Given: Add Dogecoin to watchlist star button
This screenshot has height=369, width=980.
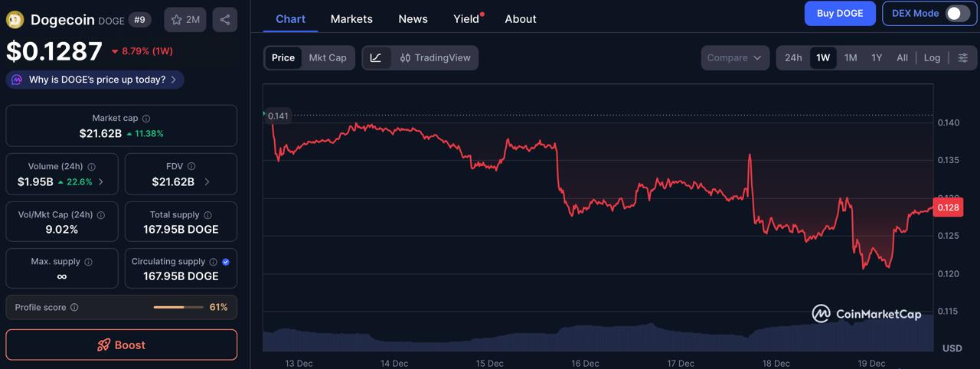Looking at the screenshot, I should [x=185, y=20].
